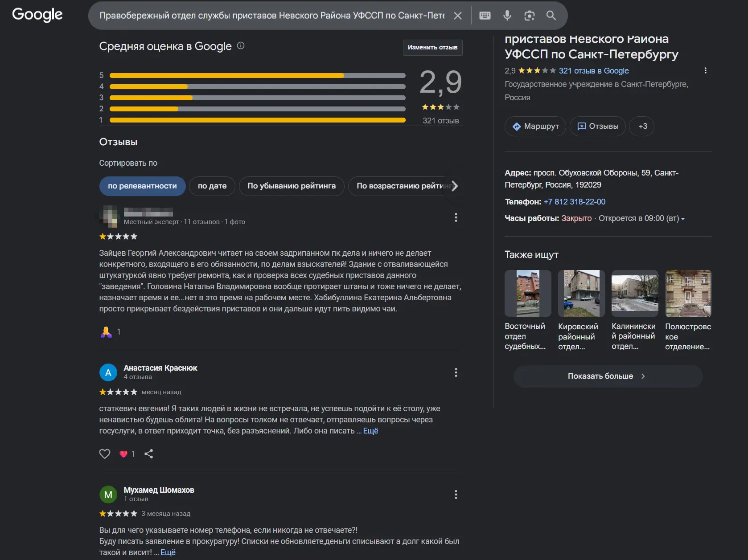Sort reviews по дате
This screenshot has width=748, height=560.
pyautogui.click(x=212, y=186)
